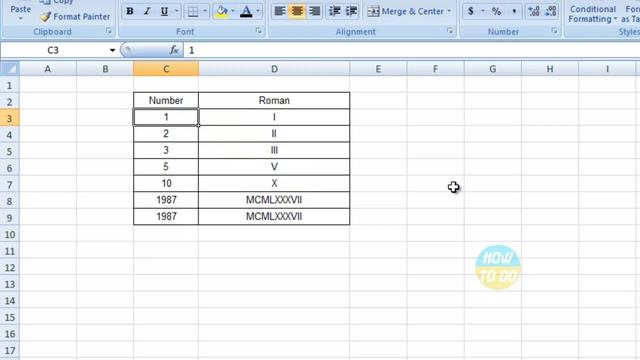Screen dimensions: 640x360
Task: Apply comma style
Action: coord(514,11)
